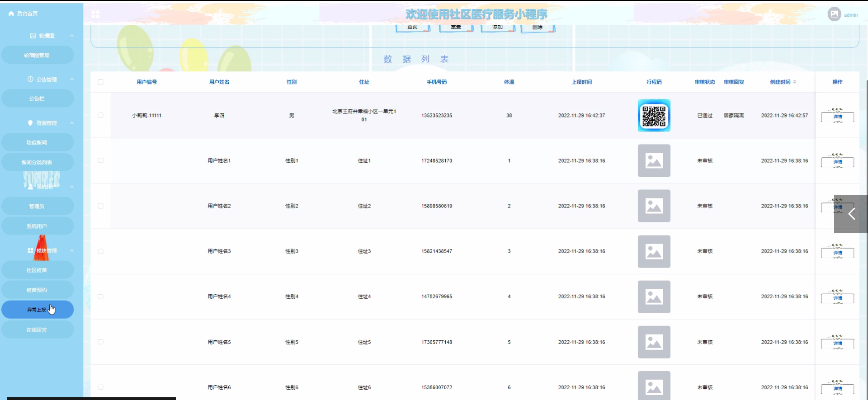Click the 查询 button
This screenshot has width=868, height=400.
[x=412, y=27]
